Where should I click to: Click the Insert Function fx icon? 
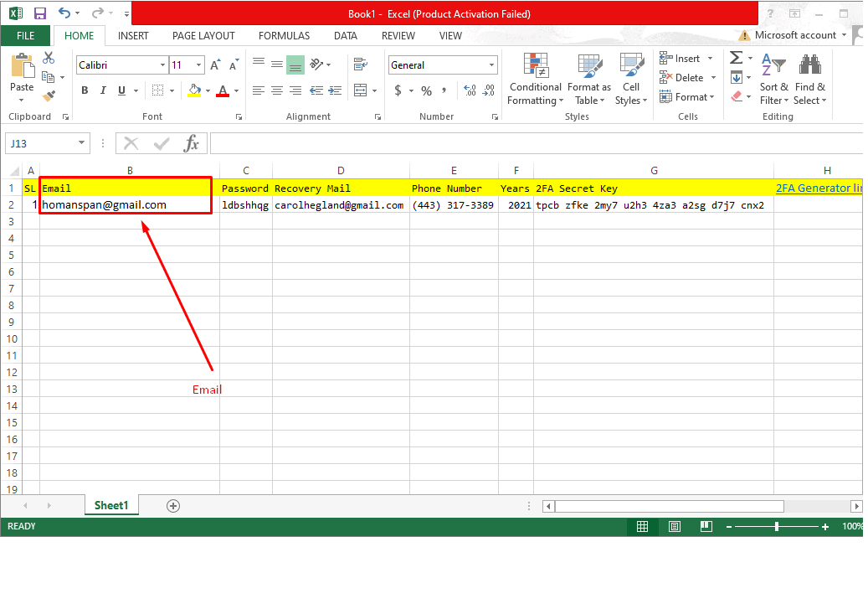(x=191, y=143)
